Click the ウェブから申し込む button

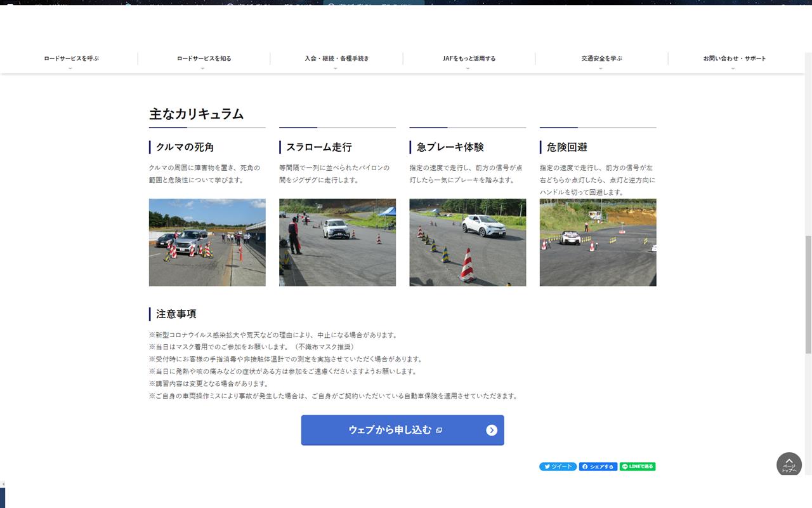[402, 430]
